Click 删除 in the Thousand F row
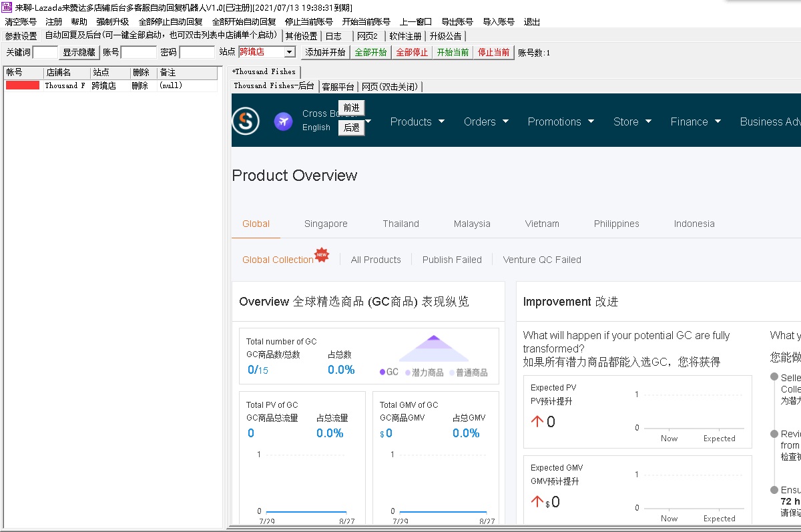Image resolution: width=801 pixels, height=532 pixels. point(140,85)
